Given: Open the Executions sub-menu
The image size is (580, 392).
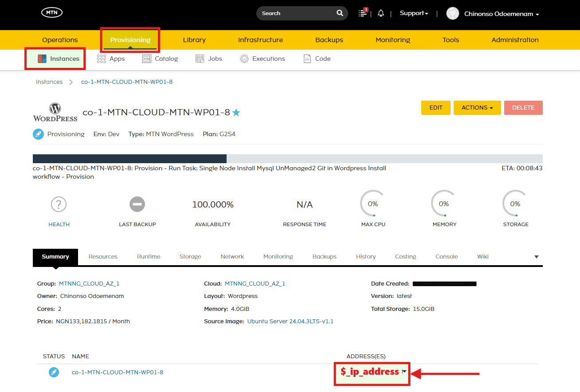Looking at the screenshot, I should pos(263,59).
